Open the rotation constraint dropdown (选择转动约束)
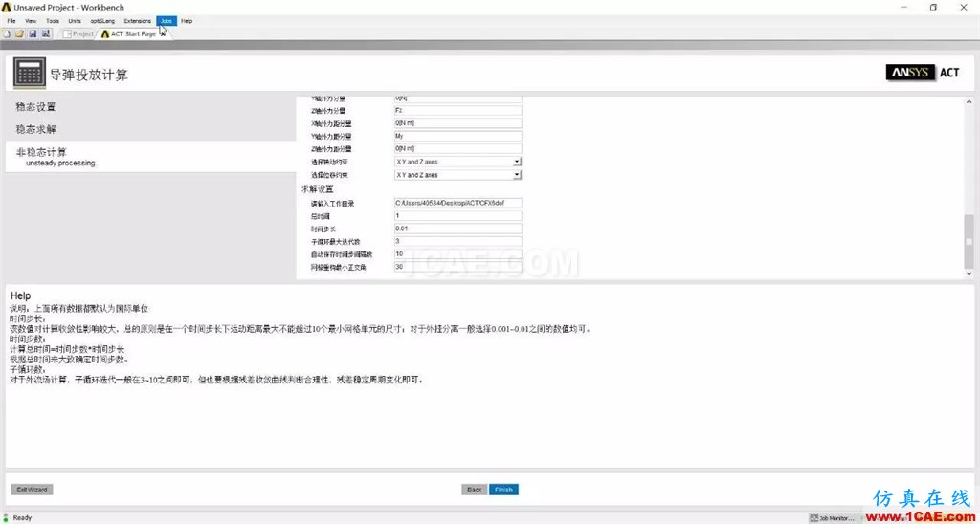980x524 pixels. click(457, 162)
